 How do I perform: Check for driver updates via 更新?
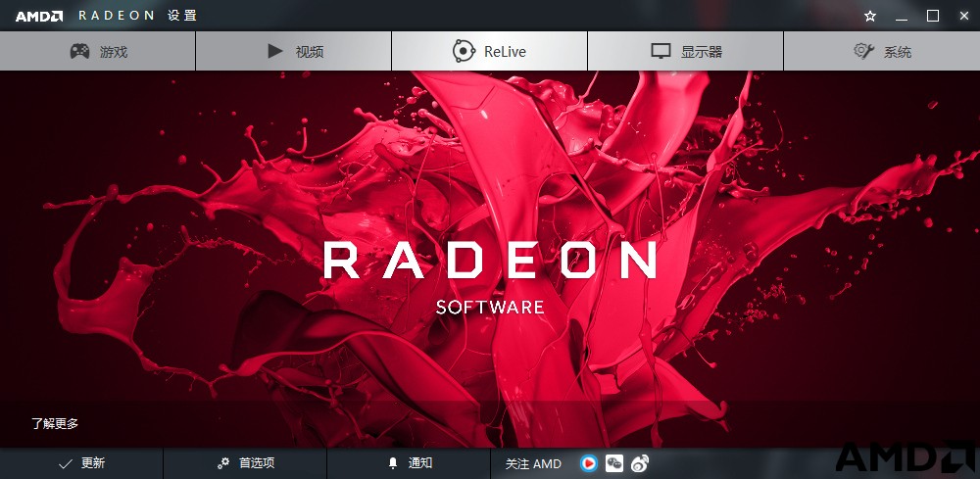[x=81, y=463]
